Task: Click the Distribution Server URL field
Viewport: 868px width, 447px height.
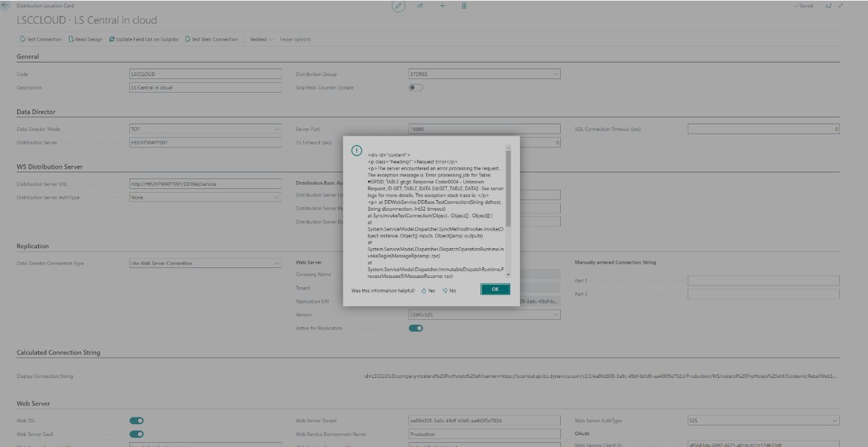Action: pyautogui.click(x=205, y=184)
